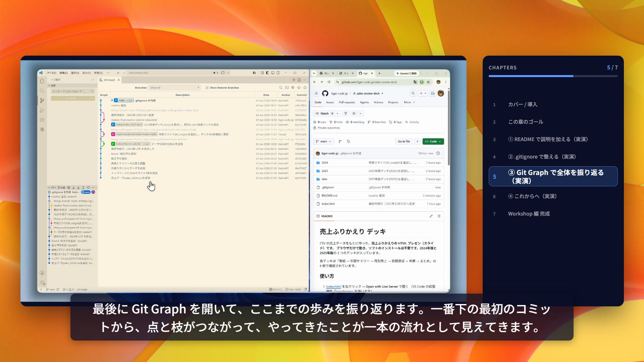The image size is (644, 362).
Task: Open the Search icon in VS Code activity bar
Action: tap(42, 91)
